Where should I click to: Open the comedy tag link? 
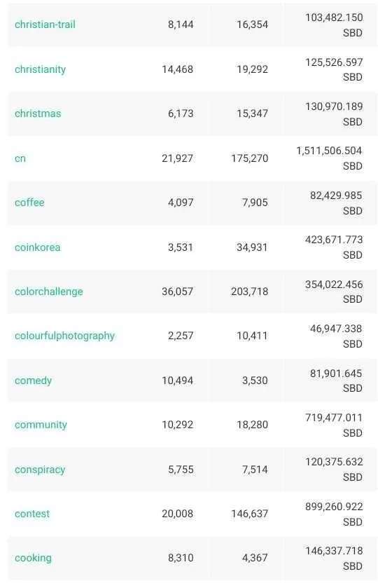point(33,381)
